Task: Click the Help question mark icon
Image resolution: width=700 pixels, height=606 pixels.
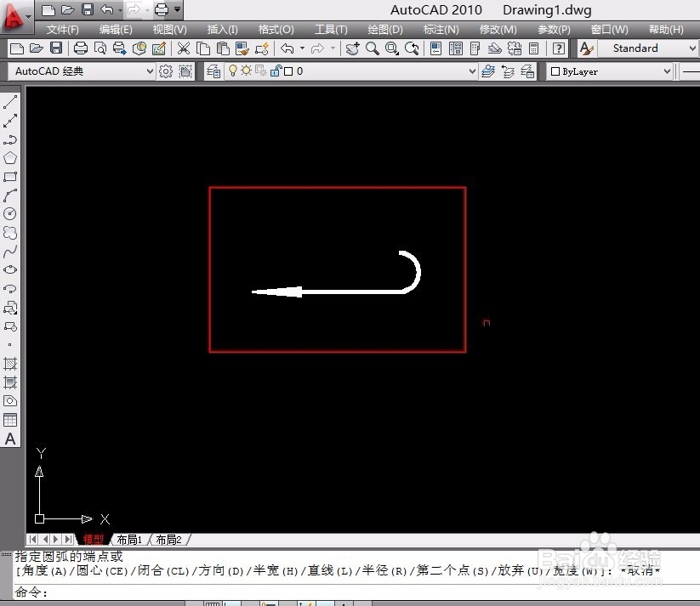Action: tap(559, 48)
